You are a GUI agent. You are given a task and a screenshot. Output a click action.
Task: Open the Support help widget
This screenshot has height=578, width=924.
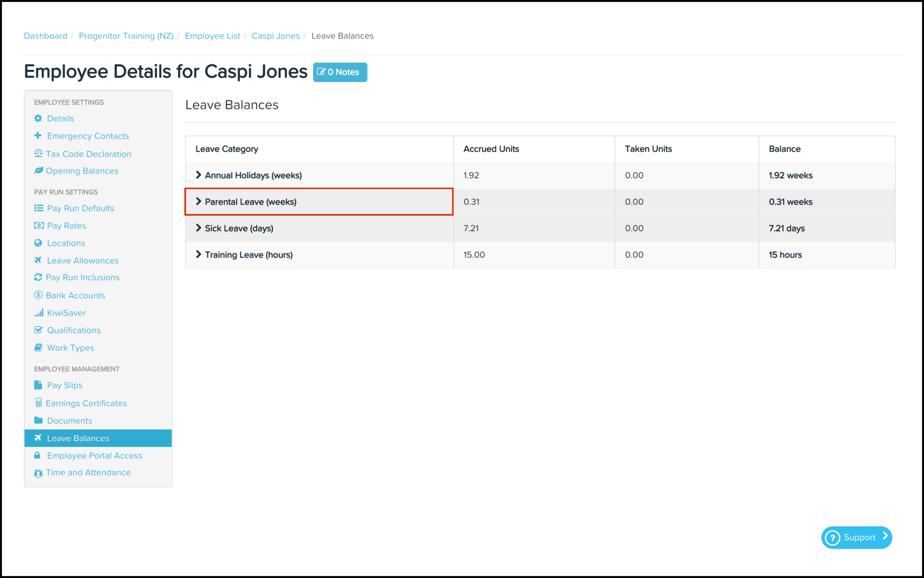tap(856, 538)
